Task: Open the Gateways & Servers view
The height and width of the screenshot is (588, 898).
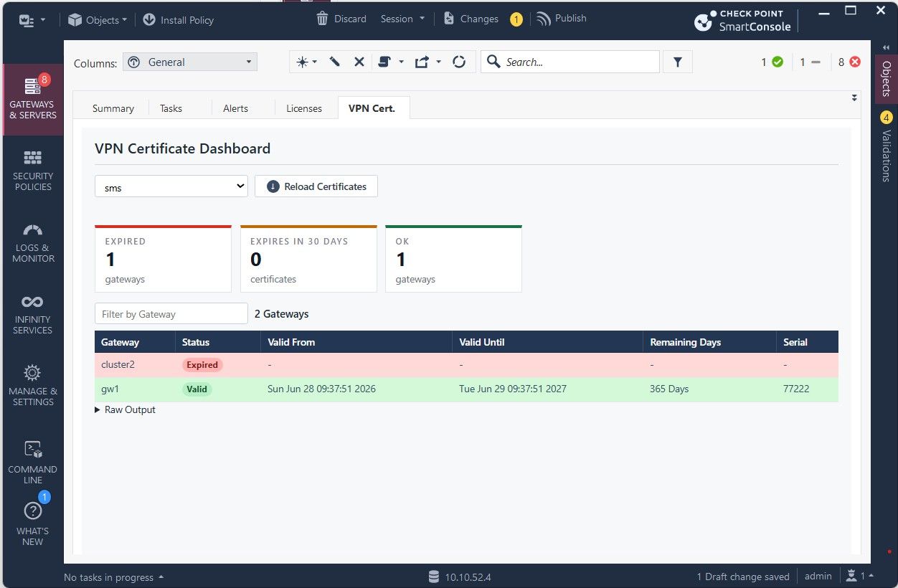Action: tap(32, 100)
